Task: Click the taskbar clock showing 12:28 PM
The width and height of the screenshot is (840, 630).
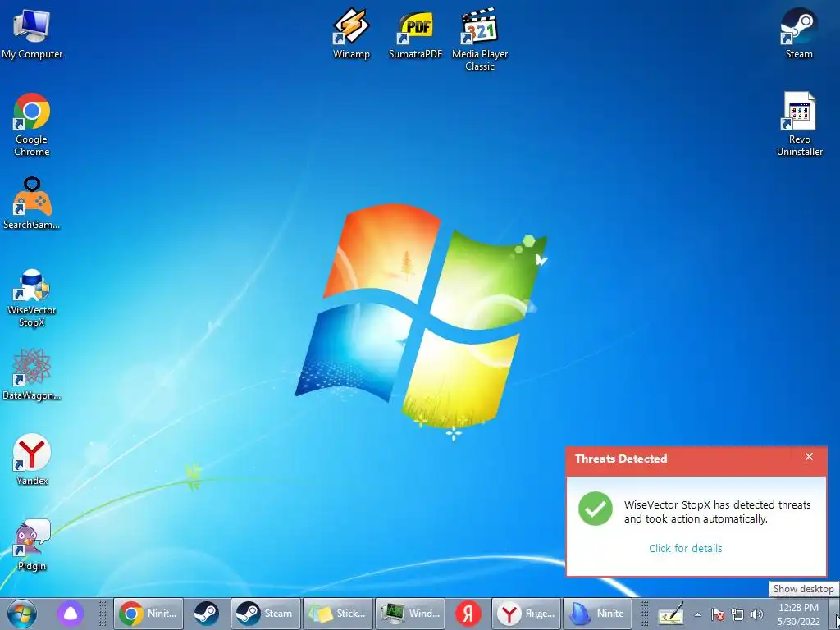Action: point(798,614)
